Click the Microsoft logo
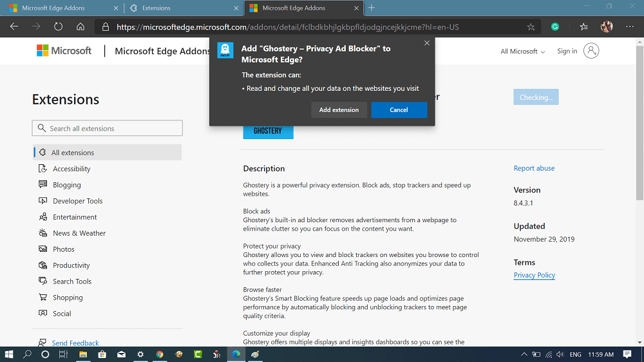The height and width of the screenshot is (362, 644). [64, 51]
